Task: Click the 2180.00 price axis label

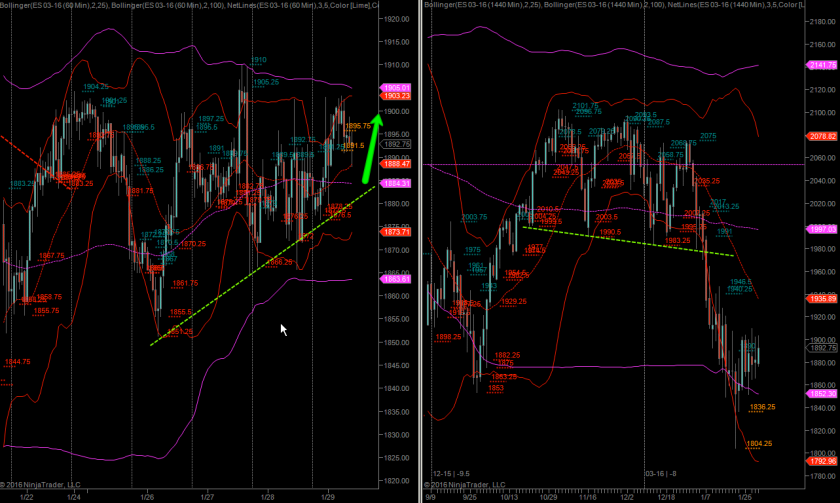Action: [823, 21]
